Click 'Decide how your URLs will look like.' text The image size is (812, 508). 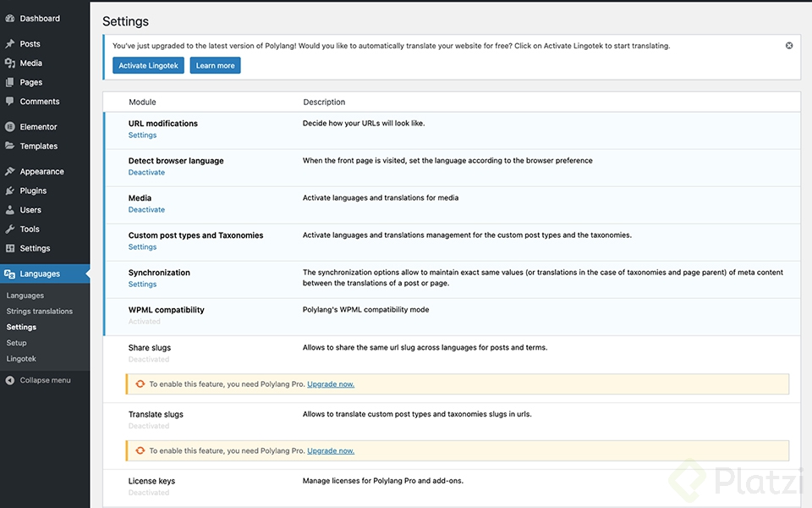(364, 123)
